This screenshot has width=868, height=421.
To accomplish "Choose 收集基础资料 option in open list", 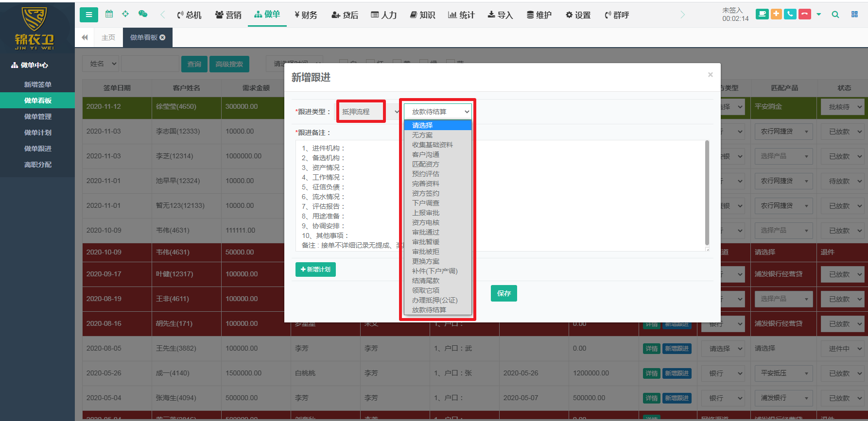I will (x=438, y=145).
